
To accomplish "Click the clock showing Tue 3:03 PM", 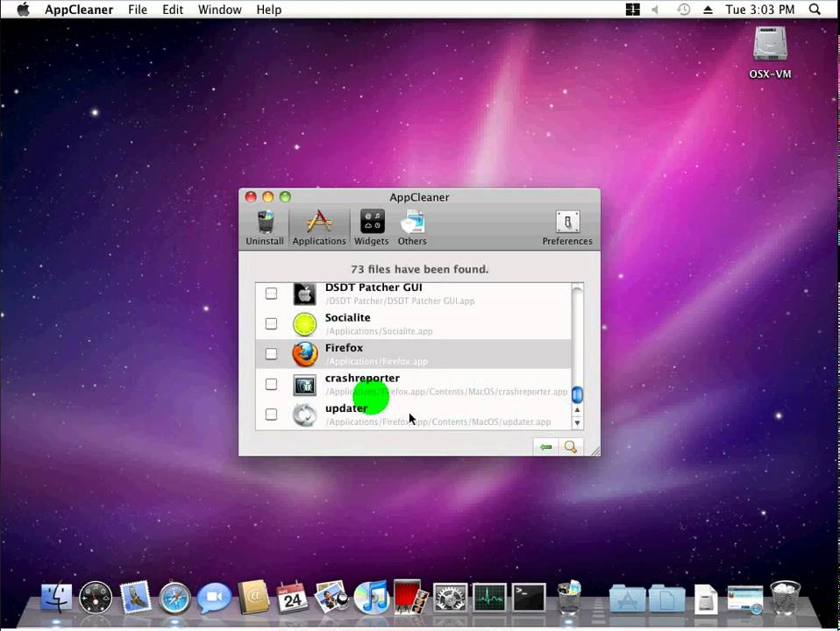I will (759, 10).
